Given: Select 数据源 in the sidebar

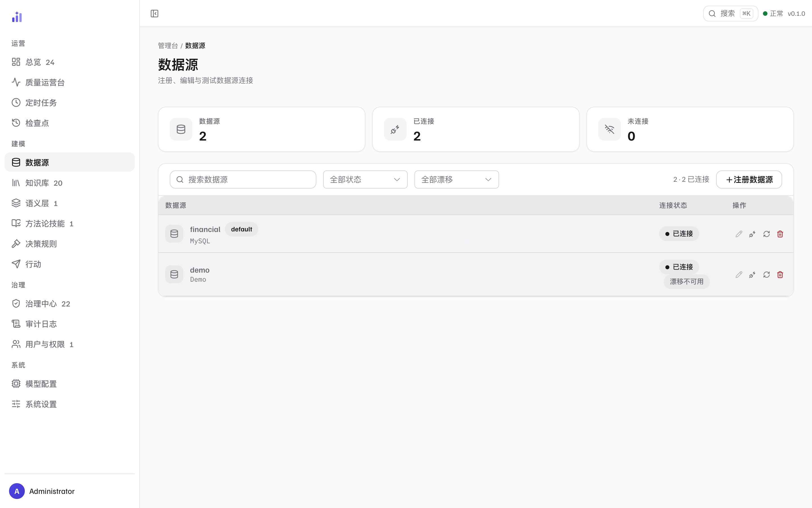Looking at the screenshot, I should tap(69, 162).
